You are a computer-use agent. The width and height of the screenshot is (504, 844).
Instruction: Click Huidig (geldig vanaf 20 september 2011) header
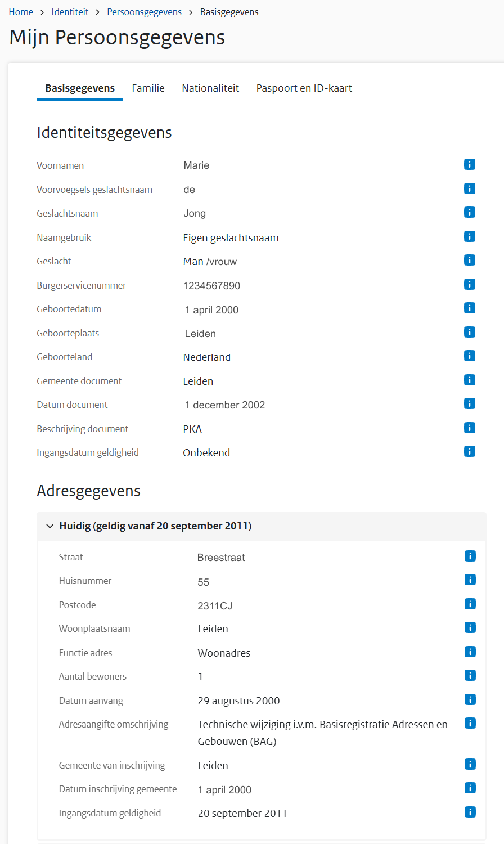(x=155, y=526)
